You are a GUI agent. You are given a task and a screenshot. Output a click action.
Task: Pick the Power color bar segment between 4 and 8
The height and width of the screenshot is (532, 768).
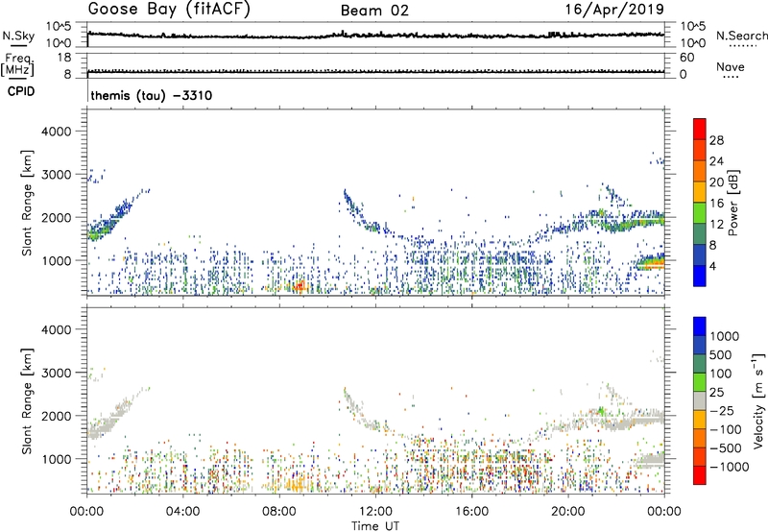(700, 254)
